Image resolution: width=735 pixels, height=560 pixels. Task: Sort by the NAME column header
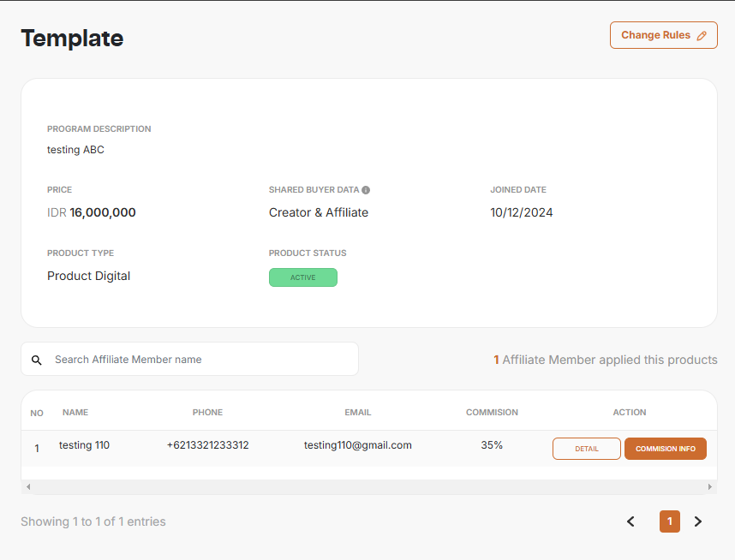[75, 412]
